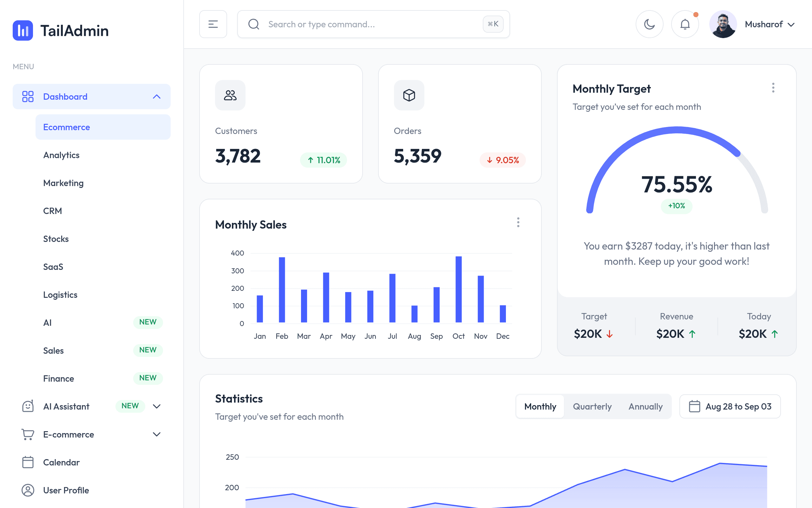Open the Sales dashboard item

point(103,350)
